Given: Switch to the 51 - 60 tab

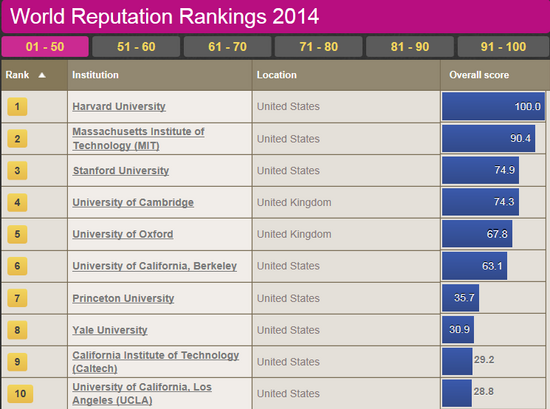Looking at the screenshot, I should pyautogui.click(x=136, y=47).
